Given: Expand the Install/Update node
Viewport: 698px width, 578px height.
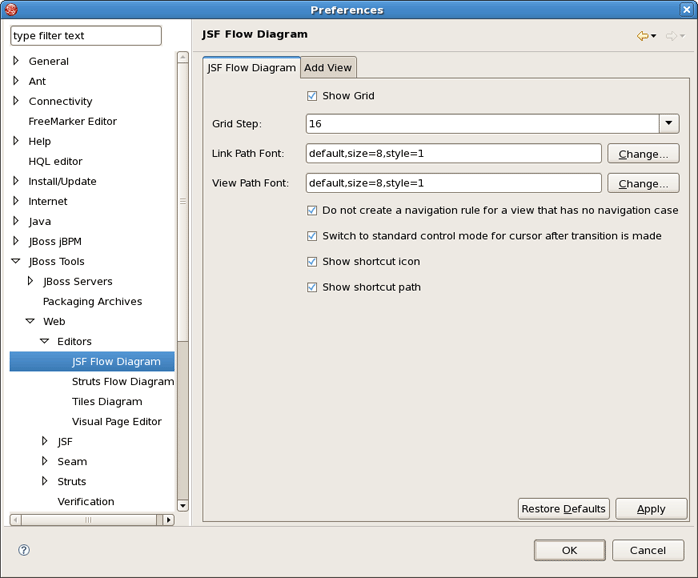Looking at the screenshot, I should tap(16, 181).
